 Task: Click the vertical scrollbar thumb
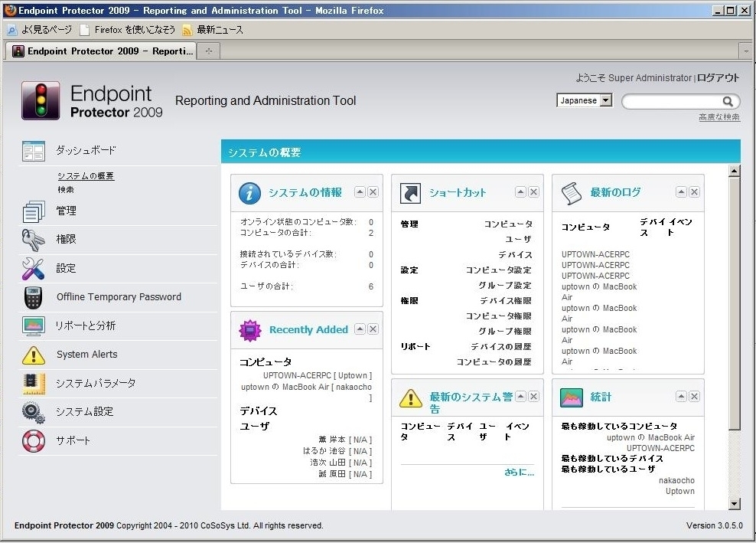click(735, 303)
